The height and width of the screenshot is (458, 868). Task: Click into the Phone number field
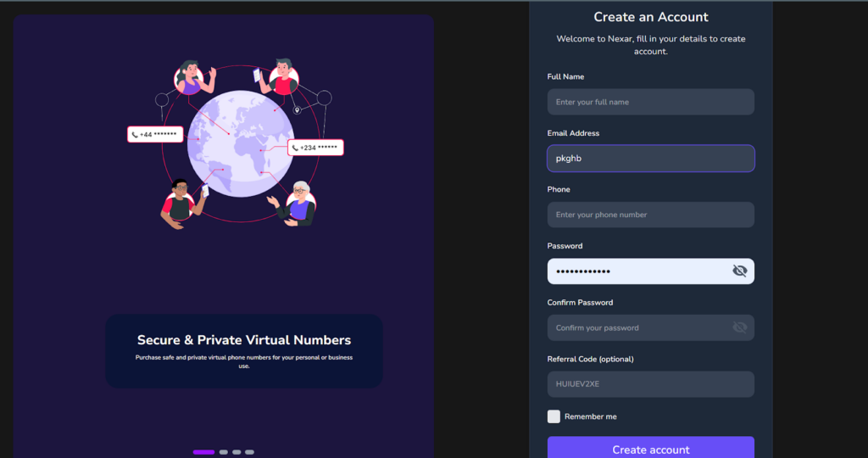click(x=650, y=215)
